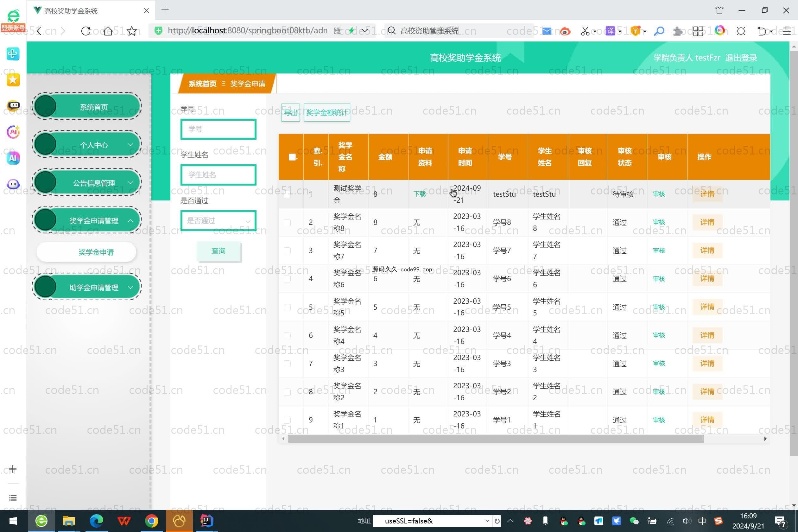
Task: Select the 奖学金申请 submenu item
Action: pos(86,252)
